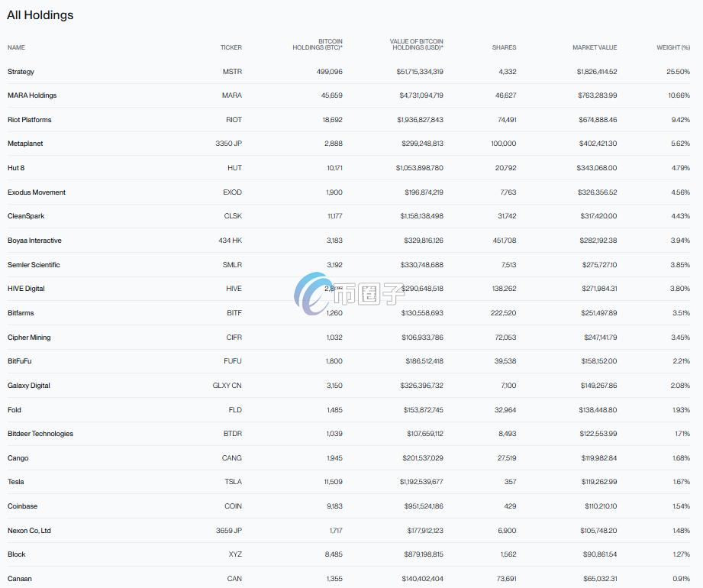Click the MARKET VALUE column header
This screenshot has height=588, width=703.
[x=595, y=47]
